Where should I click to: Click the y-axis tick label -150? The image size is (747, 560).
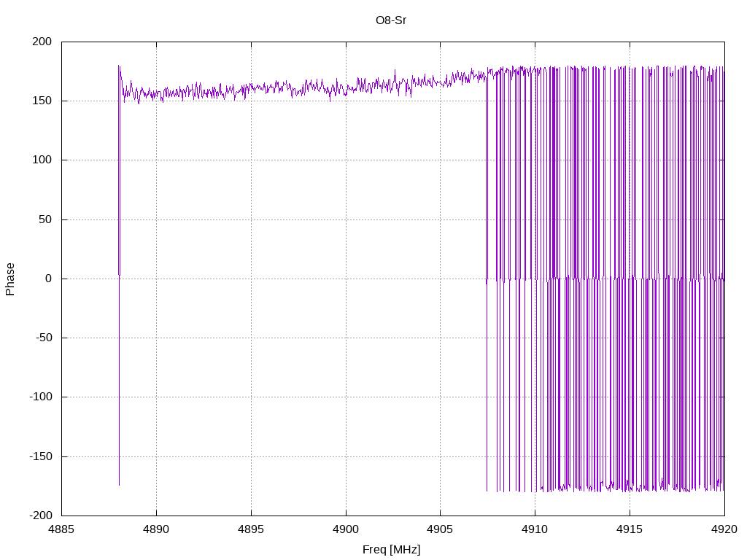(41, 456)
